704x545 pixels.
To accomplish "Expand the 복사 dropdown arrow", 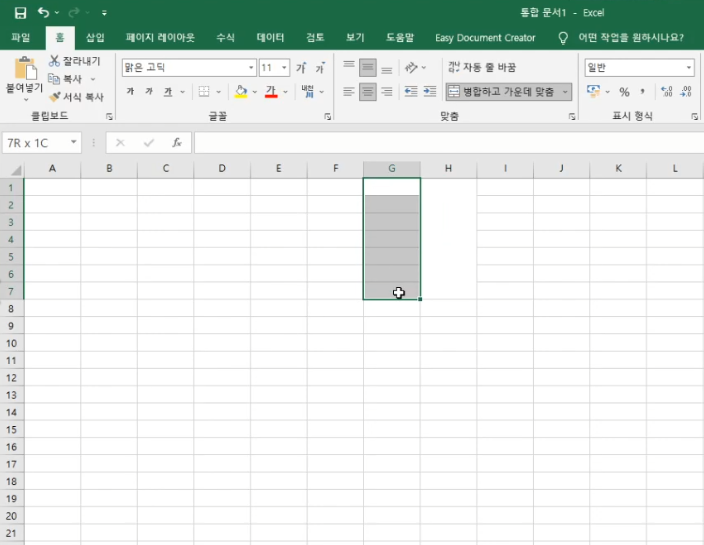I will coord(93,79).
